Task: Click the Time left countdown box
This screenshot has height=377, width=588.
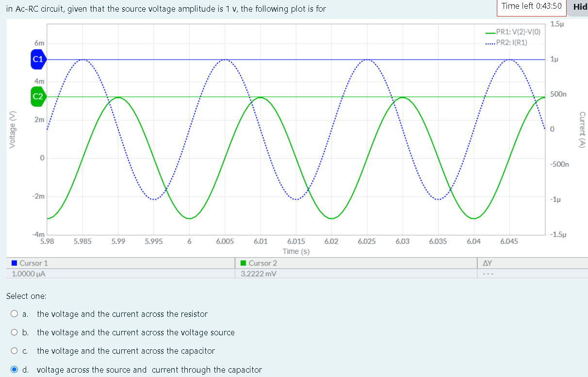Action: tap(531, 7)
